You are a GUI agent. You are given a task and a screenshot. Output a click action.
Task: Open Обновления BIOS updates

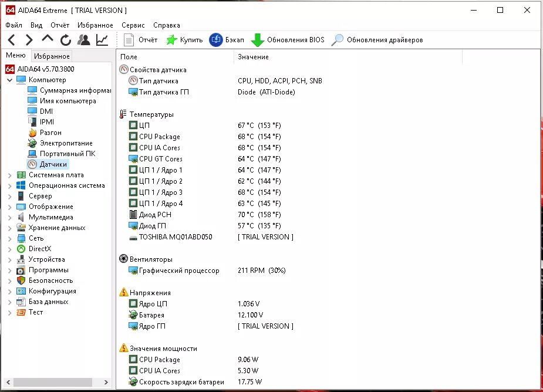point(288,40)
